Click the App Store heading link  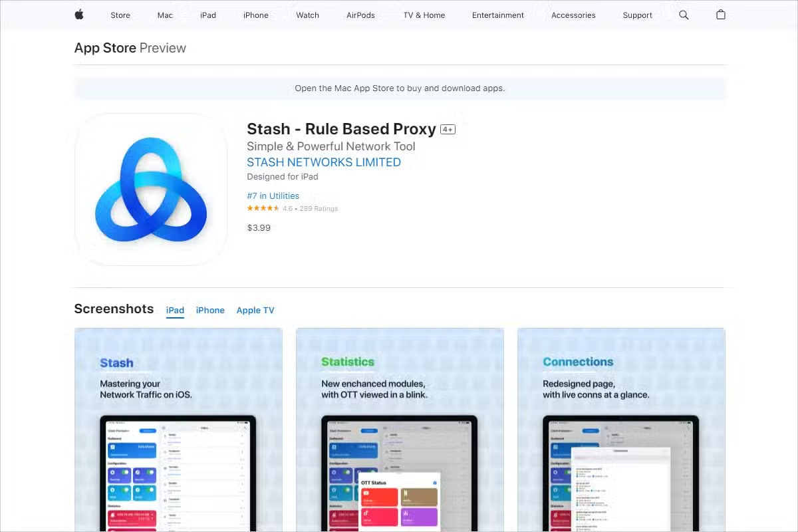coord(105,48)
